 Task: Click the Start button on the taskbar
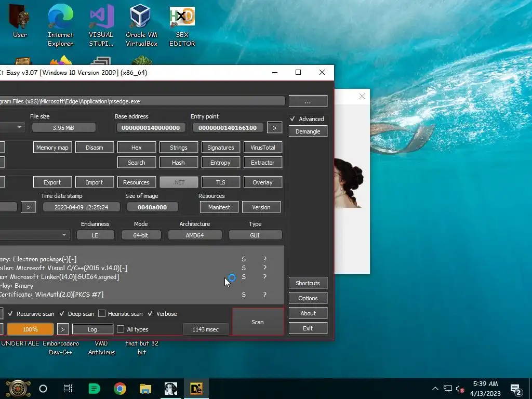pyautogui.click(x=18, y=389)
